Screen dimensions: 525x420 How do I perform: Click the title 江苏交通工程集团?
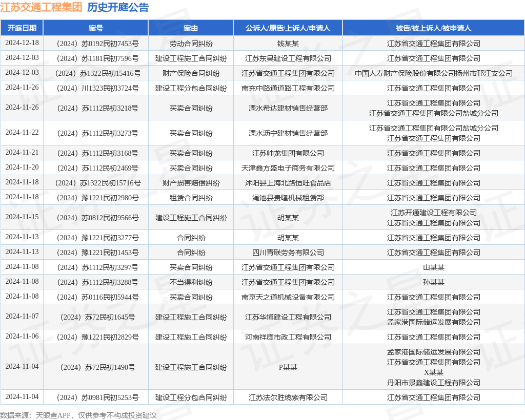pos(41,7)
